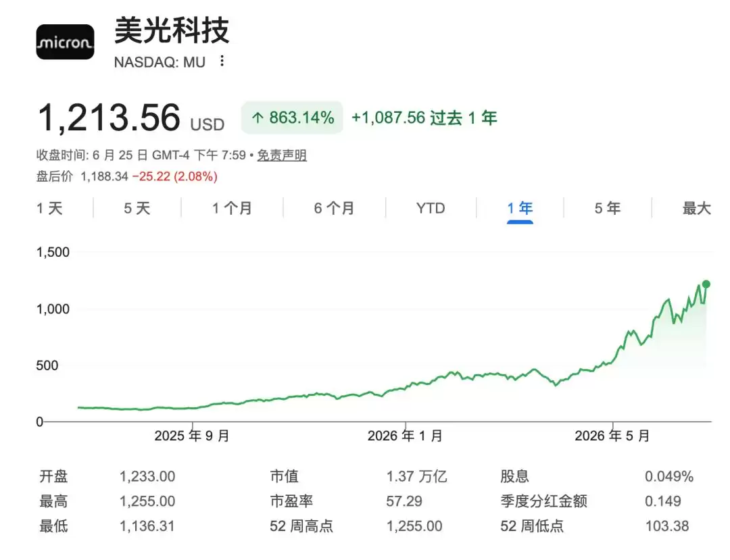
Task: Click the 市值 1.37 万亿 value
Action: (416, 476)
